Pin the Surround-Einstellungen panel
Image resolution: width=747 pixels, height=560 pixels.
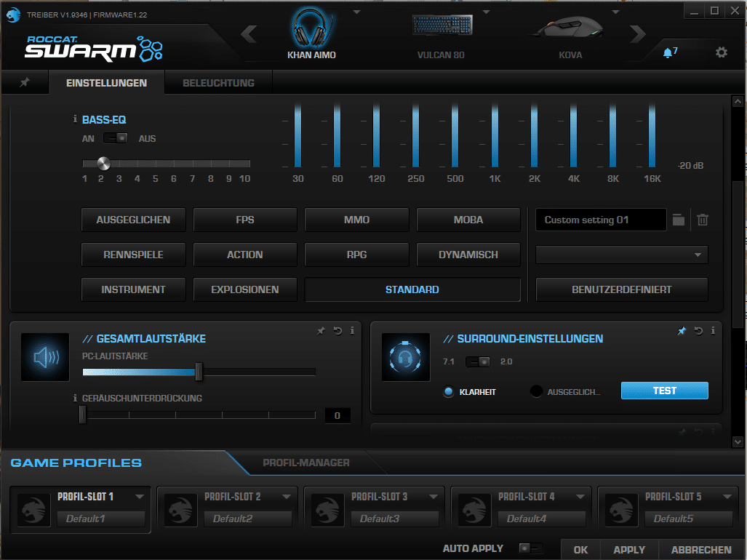(682, 331)
